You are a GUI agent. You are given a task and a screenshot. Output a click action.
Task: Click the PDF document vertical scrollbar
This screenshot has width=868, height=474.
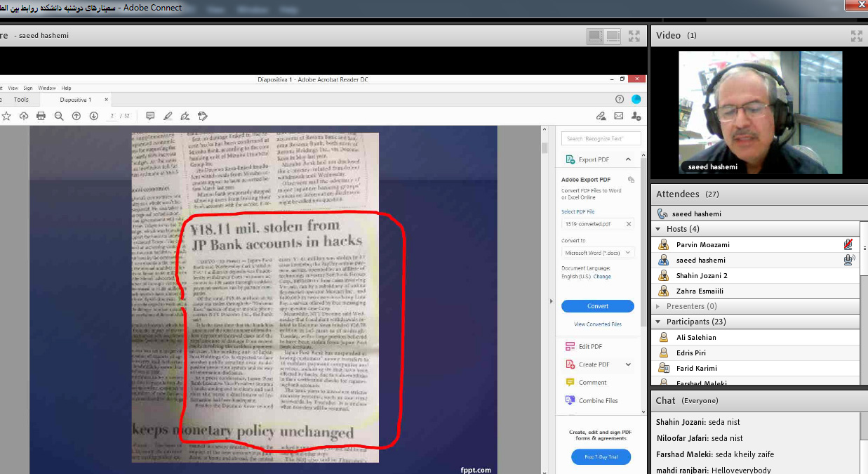[544, 300]
